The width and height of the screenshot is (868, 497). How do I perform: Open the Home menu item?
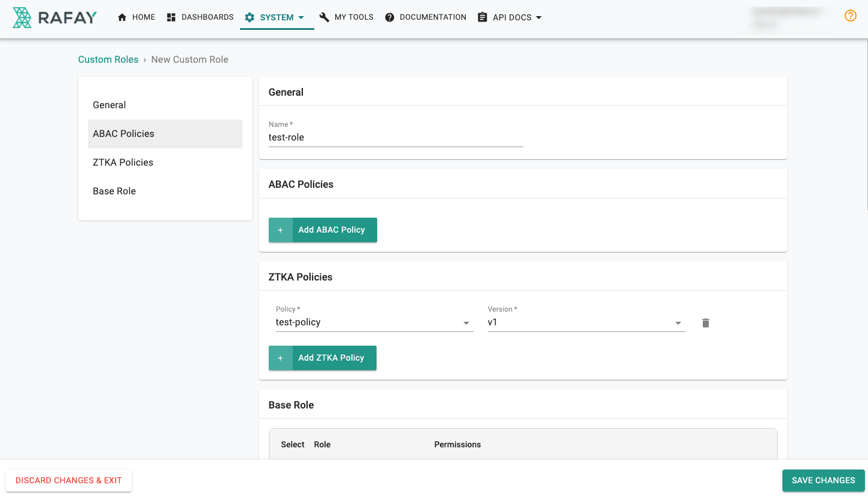(136, 17)
